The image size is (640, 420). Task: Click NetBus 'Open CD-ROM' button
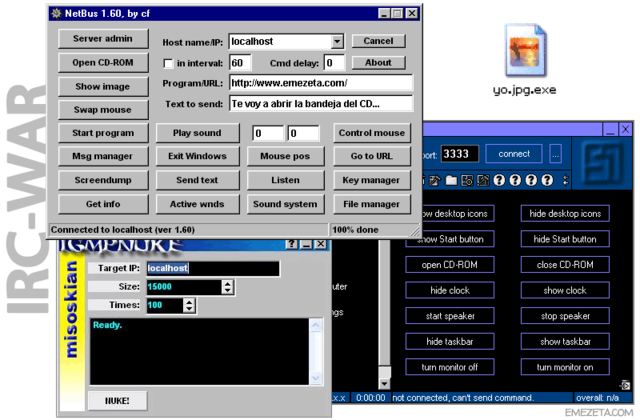[103, 62]
